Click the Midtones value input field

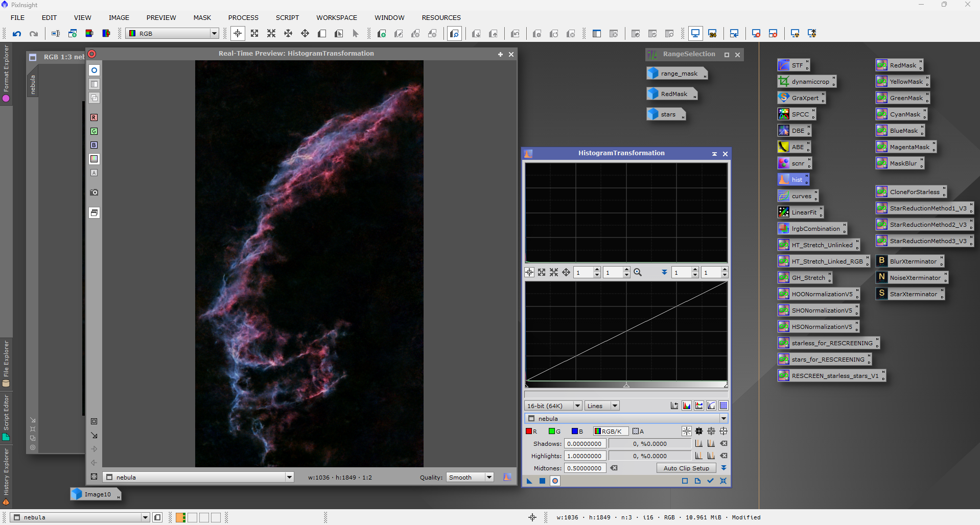coord(585,468)
